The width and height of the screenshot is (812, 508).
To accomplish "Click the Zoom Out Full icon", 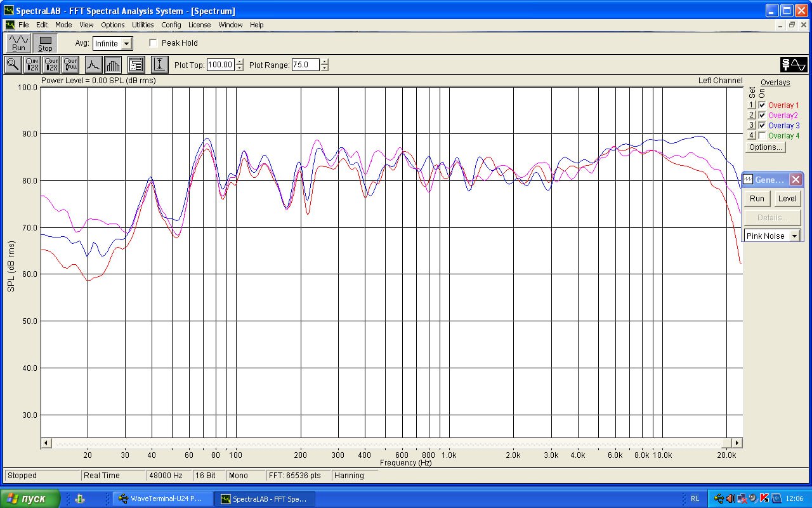I will click(70, 64).
